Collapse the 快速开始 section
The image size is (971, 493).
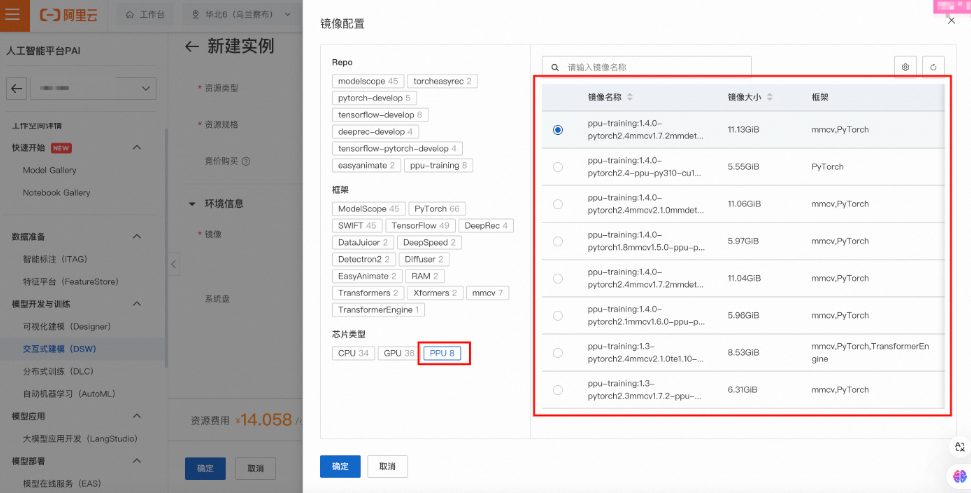click(x=137, y=147)
